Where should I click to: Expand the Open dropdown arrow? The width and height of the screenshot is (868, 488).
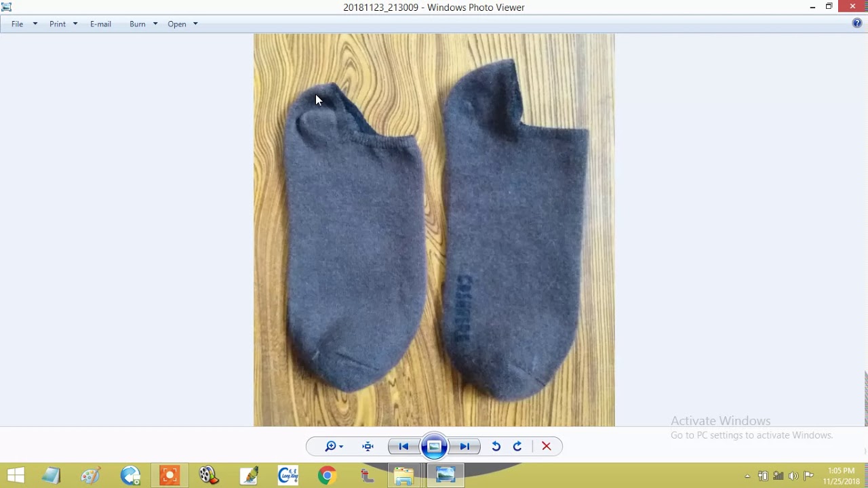pos(195,24)
